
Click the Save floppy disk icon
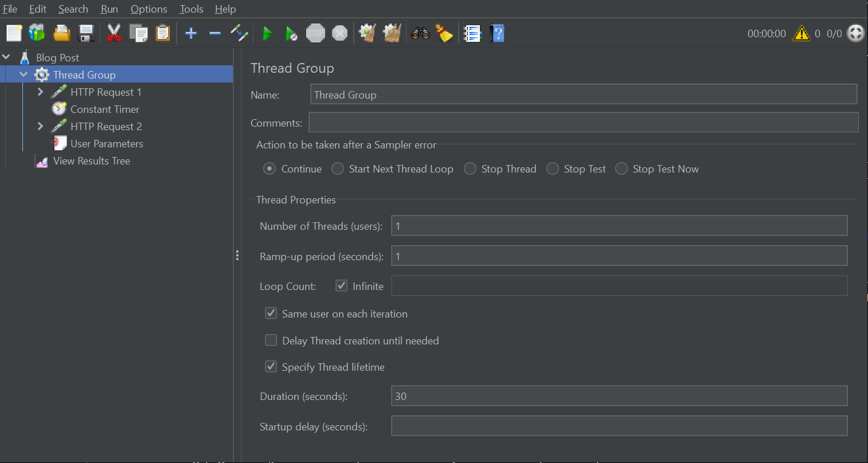86,33
